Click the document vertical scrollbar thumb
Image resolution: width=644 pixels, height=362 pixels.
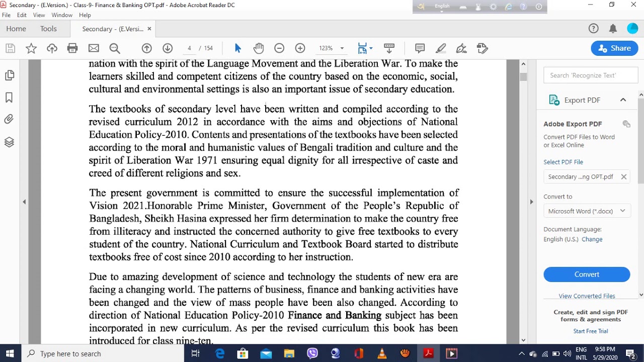click(x=523, y=77)
